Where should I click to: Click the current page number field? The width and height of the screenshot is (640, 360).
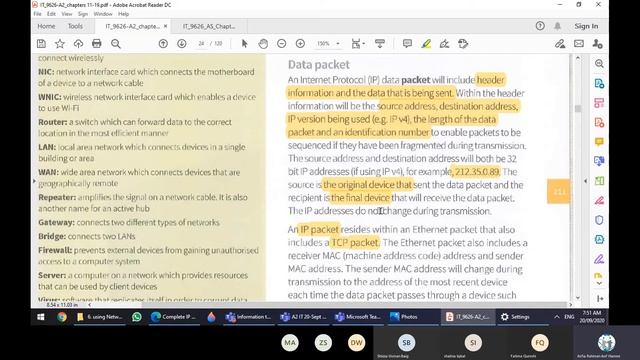[x=201, y=44]
